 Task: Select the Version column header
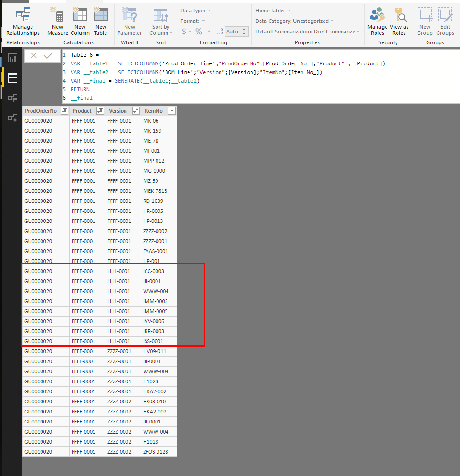[x=118, y=111]
